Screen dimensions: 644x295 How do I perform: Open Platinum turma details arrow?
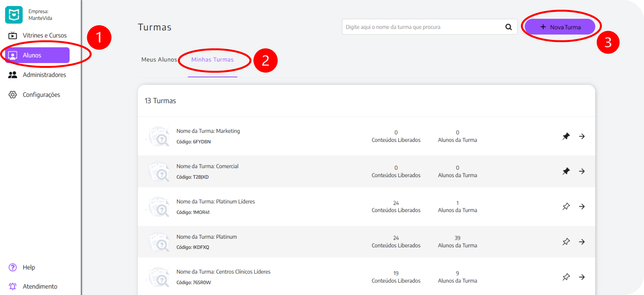pos(582,242)
